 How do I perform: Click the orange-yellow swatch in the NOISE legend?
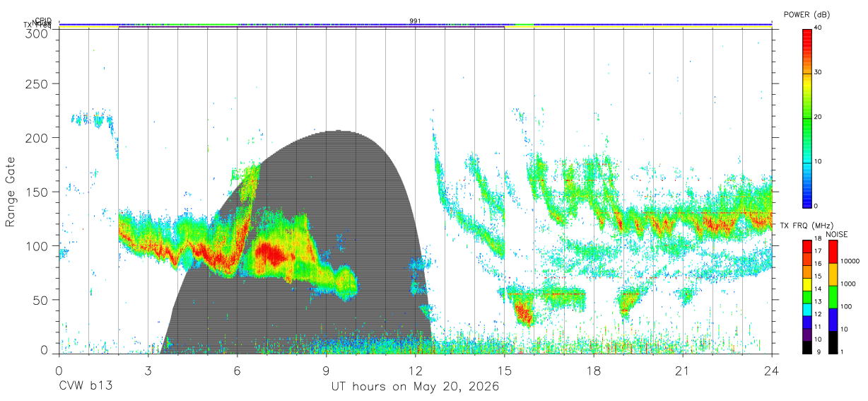click(x=832, y=274)
